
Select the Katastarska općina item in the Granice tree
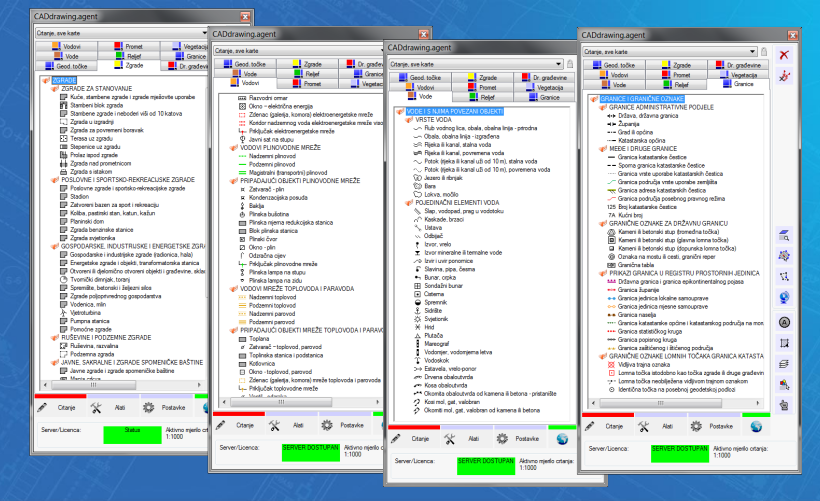point(642,141)
